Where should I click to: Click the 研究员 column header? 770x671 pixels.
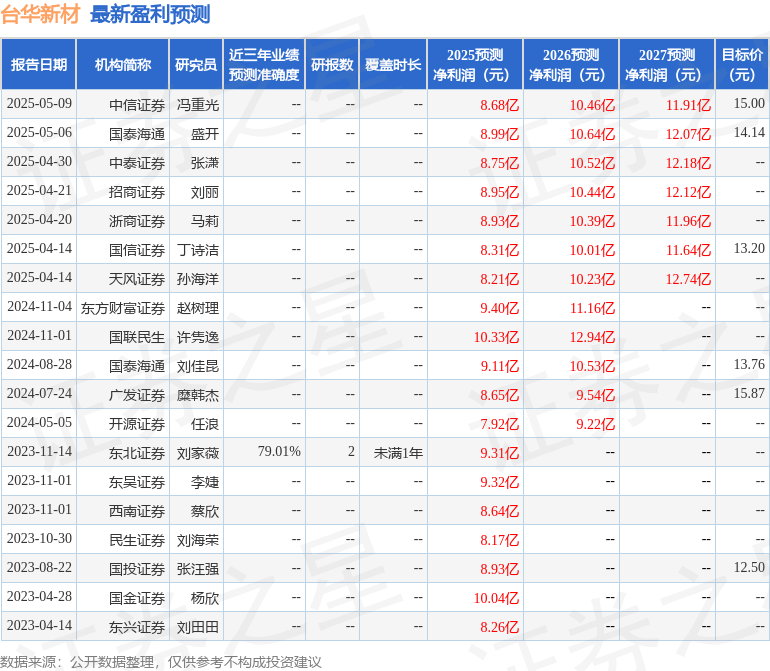196,65
